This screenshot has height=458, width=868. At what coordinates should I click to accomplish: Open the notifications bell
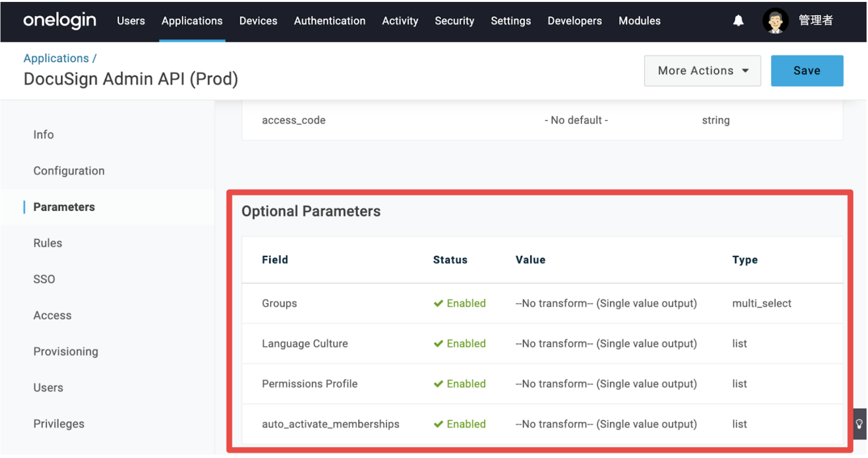(x=738, y=21)
